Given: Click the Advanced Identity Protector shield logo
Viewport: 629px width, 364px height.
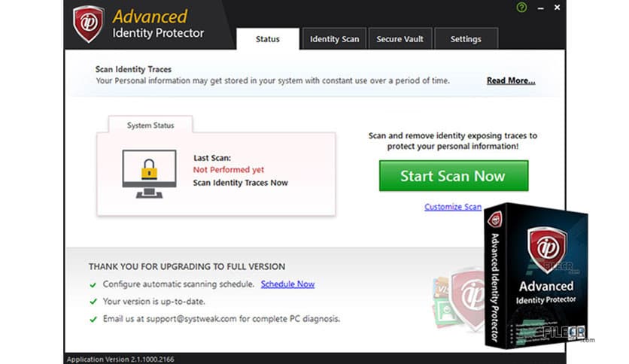Looking at the screenshot, I should (x=88, y=23).
